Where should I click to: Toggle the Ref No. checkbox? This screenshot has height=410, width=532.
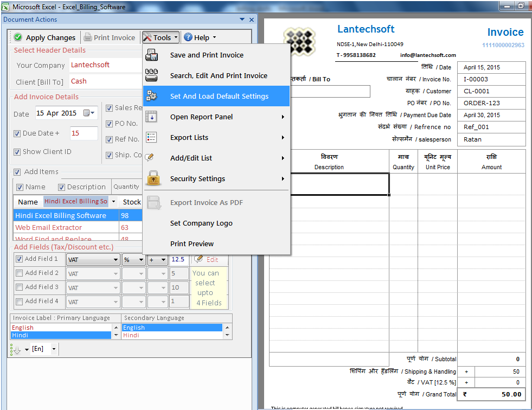point(109,139)
